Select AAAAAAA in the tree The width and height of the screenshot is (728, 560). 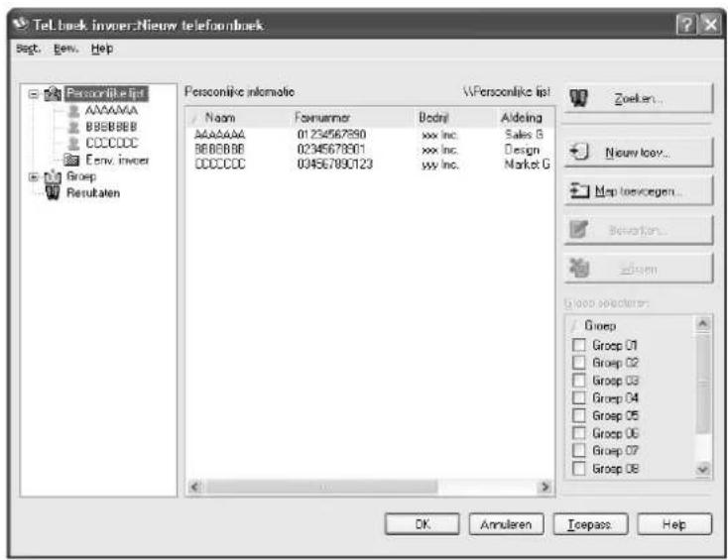coord(111,110)
